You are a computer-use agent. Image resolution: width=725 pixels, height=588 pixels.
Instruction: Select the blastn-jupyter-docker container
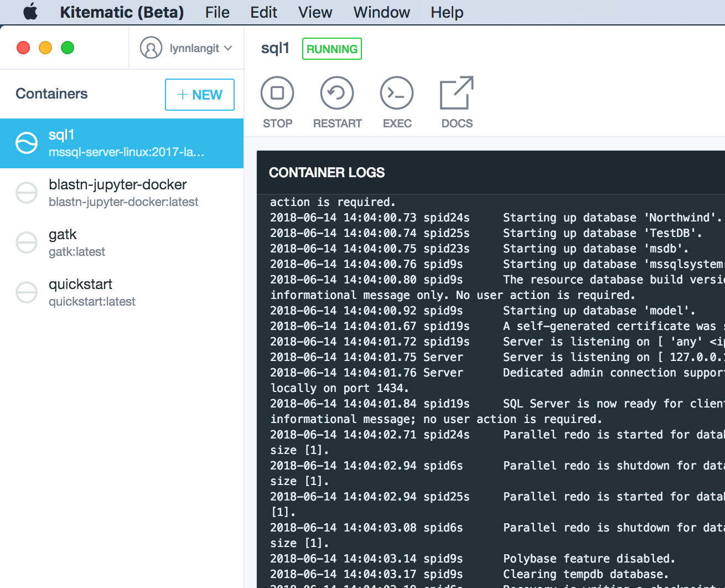(x=122, y=193)
